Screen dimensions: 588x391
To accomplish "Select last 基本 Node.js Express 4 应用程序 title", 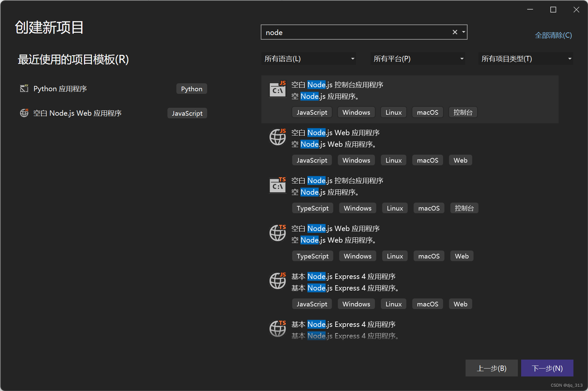I will [343, 324].
